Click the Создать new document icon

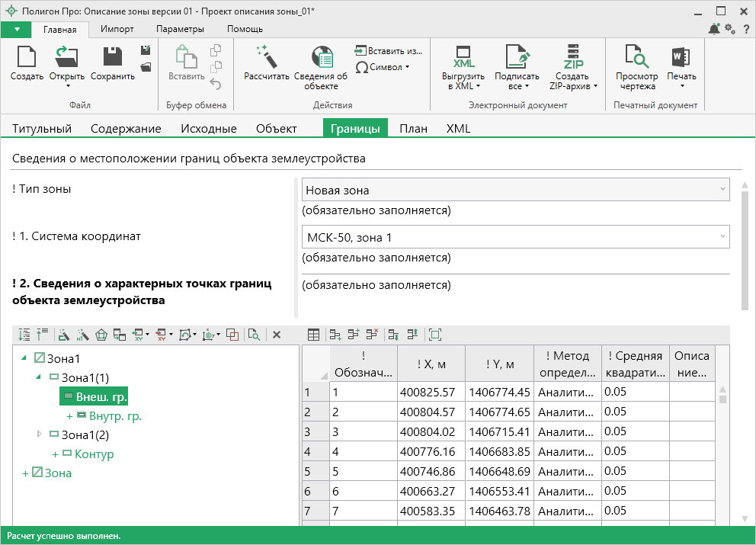pyautogui.click(x=27, y=56)
